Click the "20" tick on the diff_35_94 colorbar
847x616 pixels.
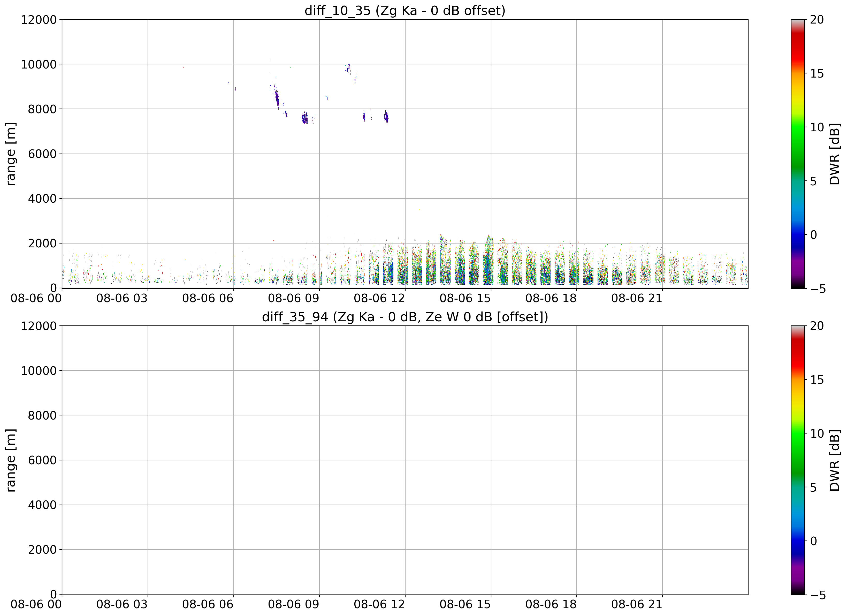pyautogui.click(x=817, y=326)
